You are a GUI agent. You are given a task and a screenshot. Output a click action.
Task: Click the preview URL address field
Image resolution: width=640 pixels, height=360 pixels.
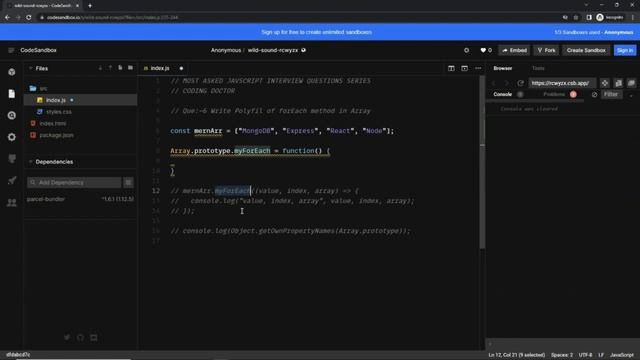click(x=562, y=83)
